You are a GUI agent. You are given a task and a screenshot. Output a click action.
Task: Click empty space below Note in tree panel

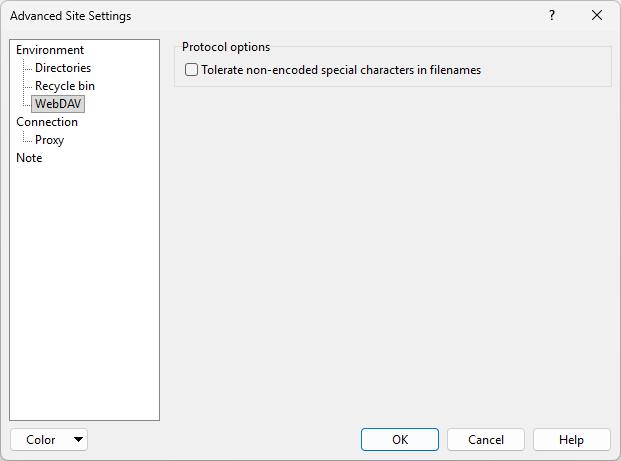[85, 290]
